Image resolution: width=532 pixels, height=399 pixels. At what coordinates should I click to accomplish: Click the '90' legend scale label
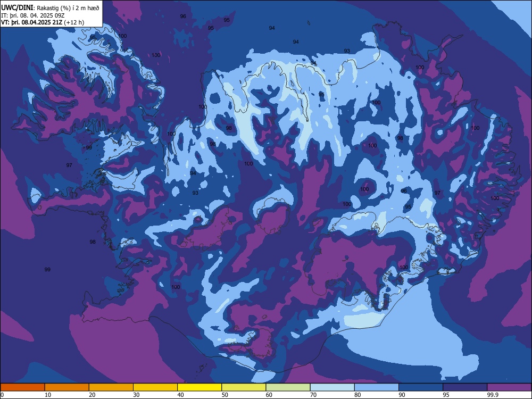402,395
